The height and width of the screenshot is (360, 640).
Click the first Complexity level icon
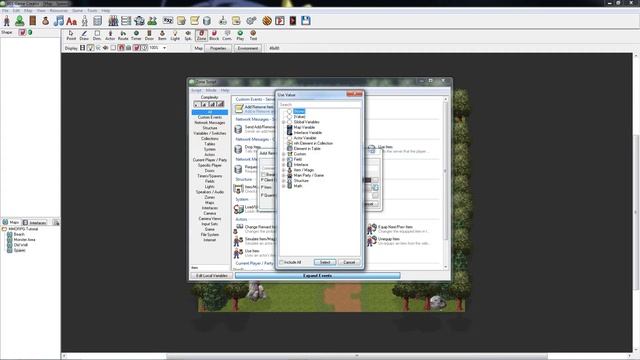pos(197,104)
